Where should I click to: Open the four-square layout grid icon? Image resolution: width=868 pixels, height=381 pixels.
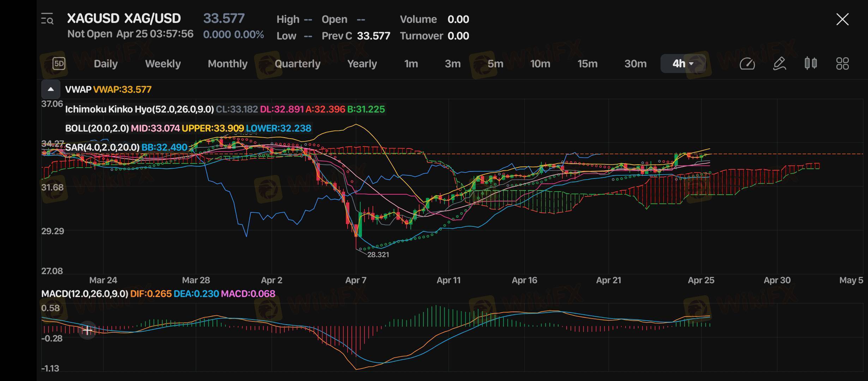[x=842, y=64]
